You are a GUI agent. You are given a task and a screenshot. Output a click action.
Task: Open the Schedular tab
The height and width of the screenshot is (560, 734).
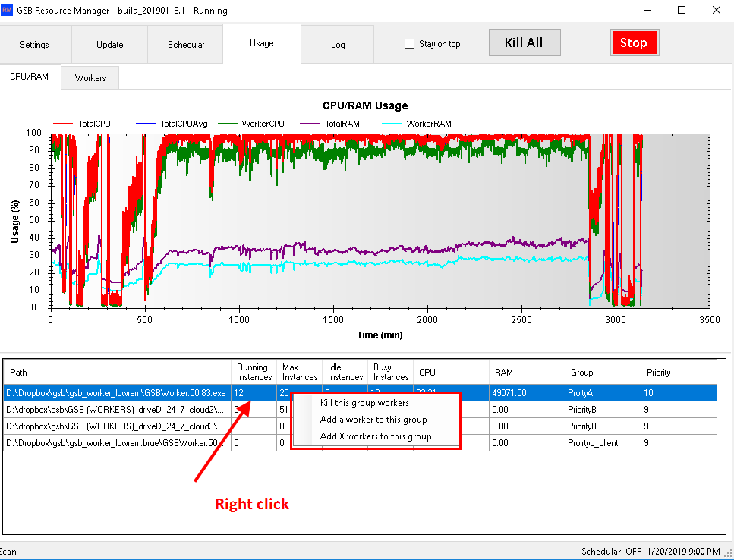(x=186, y=45)
